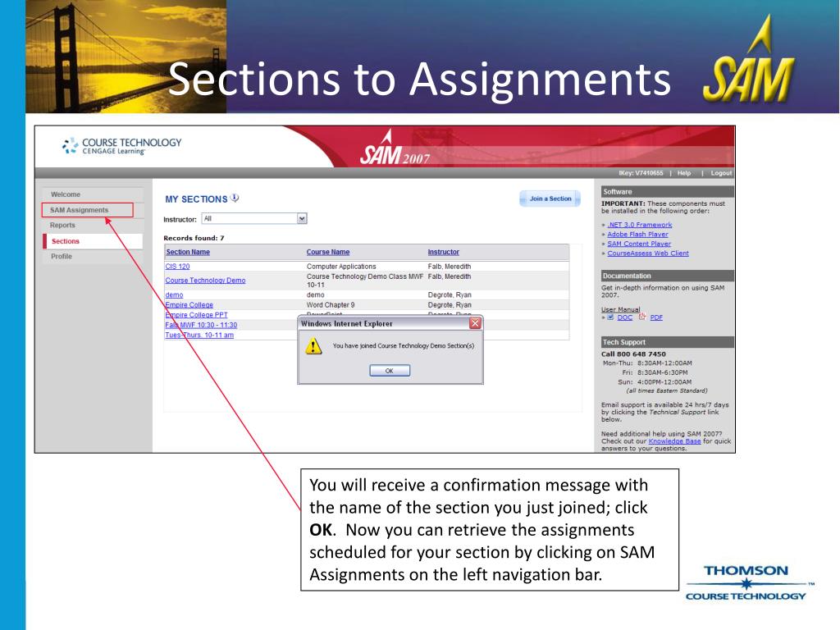This screenshot has width=840, height=630.
Task: Open Profile in the left navigation
Action: coord(62,256)
